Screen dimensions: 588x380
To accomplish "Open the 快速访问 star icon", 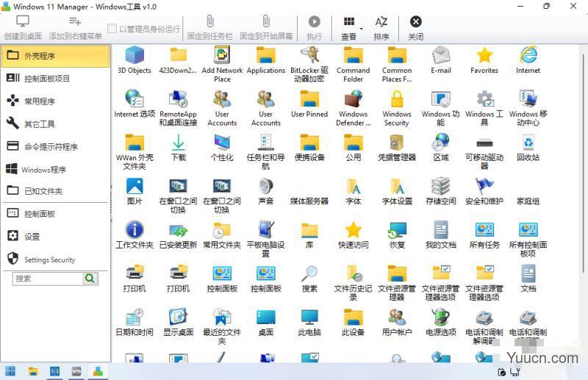I will pyautogui.click(x=354, y=234).
